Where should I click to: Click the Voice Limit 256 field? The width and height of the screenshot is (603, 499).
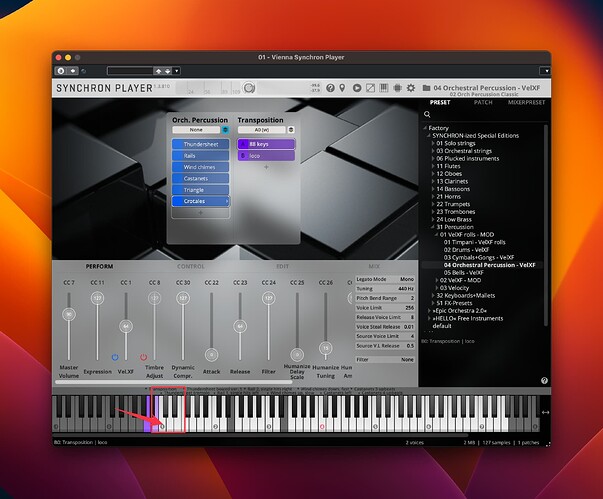tap(385, 308)
